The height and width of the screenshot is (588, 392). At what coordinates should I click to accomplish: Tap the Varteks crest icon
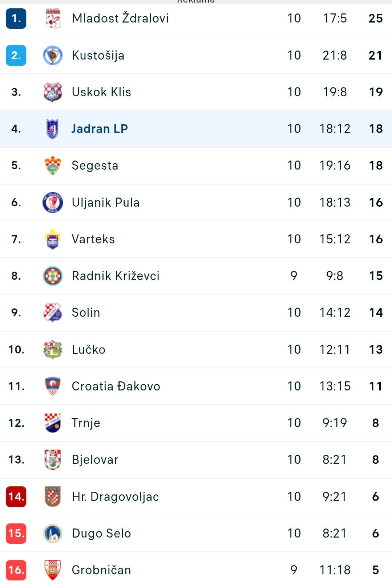point(53,239)
